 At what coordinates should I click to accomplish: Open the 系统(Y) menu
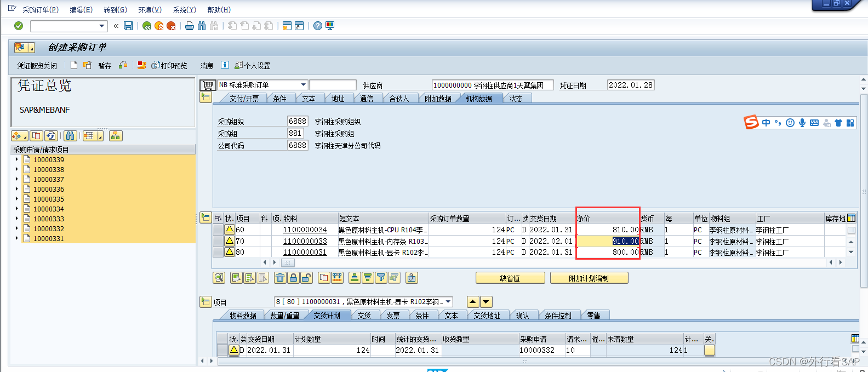(184, 10)
